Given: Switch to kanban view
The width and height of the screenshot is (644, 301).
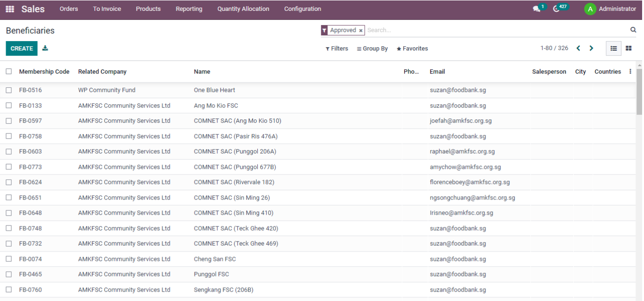Looking at the screenshot, I should 628,48.
